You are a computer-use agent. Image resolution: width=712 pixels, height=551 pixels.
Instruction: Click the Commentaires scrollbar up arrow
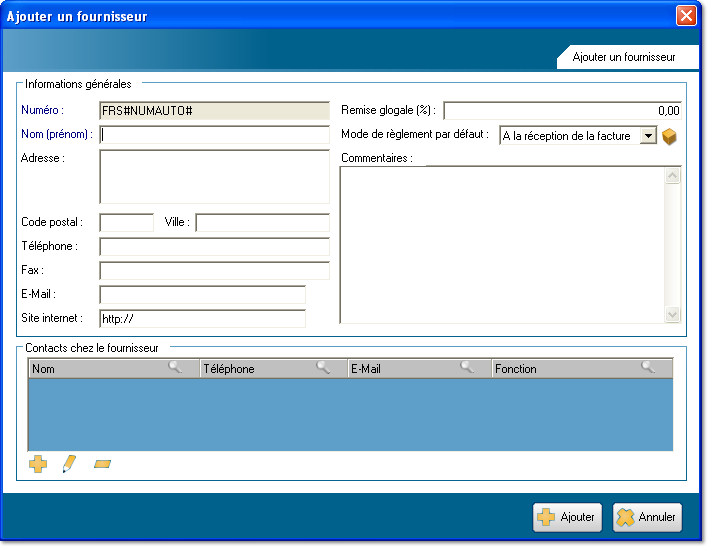pyautogui.click(x=672, y=177)
